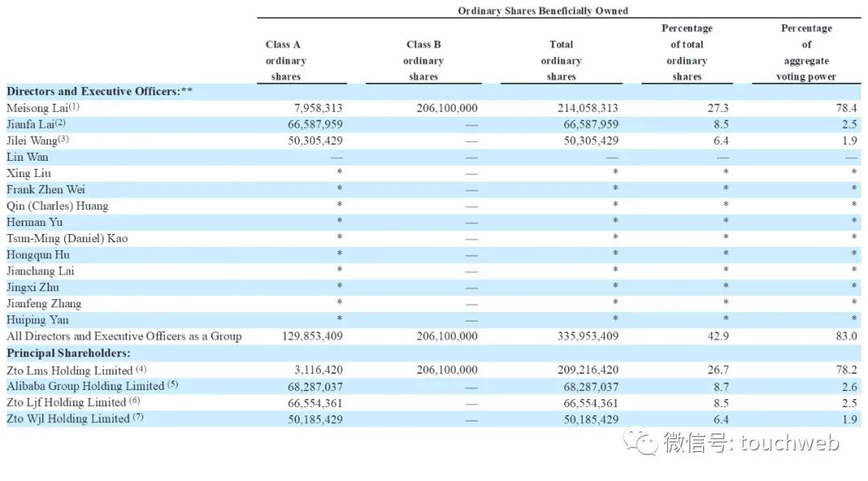Click the Principal Shareholders section heading
The height and width of the screenshot is (481, 868).
point(68,353)
